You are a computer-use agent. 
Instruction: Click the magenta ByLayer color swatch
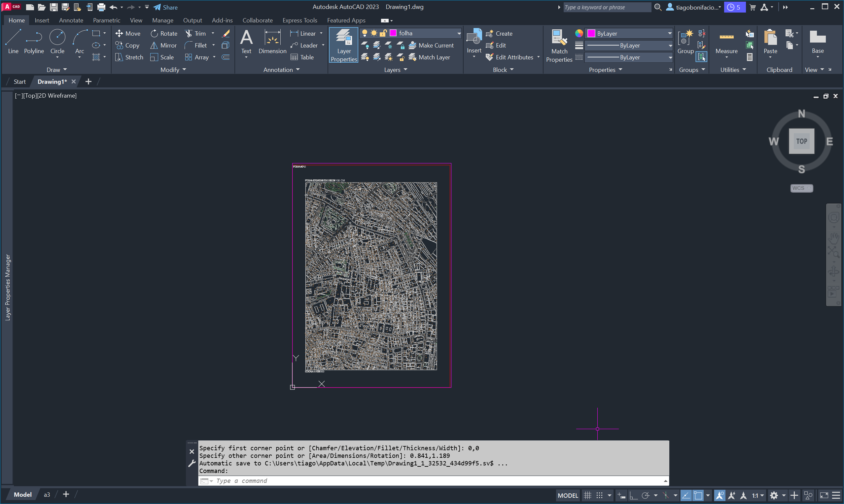[591, 33]
